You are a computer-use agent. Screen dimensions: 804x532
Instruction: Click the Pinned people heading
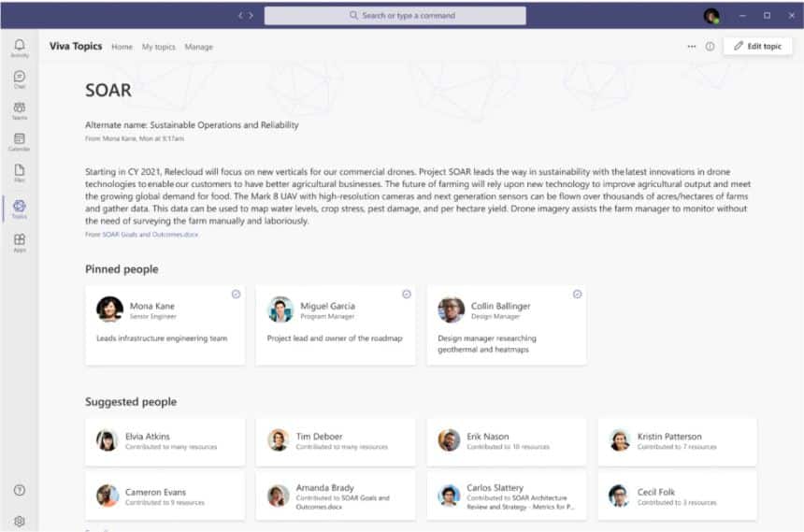click(122, 269)
